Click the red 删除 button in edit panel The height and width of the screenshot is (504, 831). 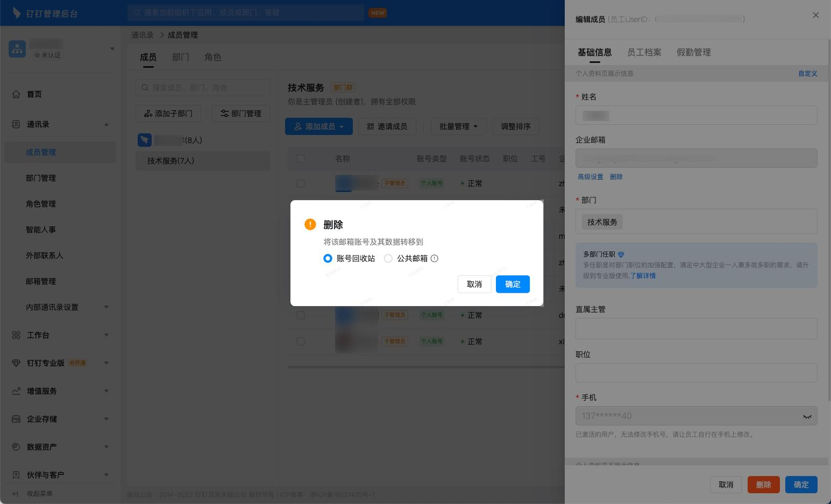tap(763, 485)
